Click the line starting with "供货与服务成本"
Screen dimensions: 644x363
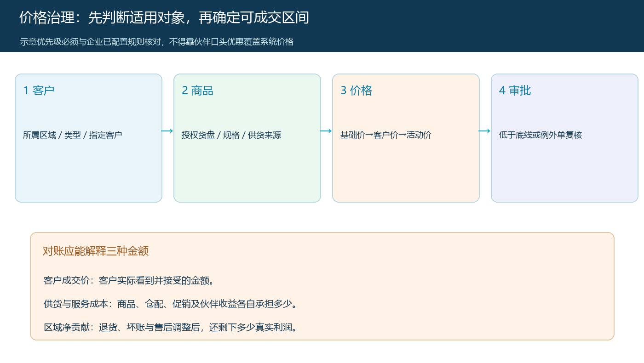[x=171, y=304]
